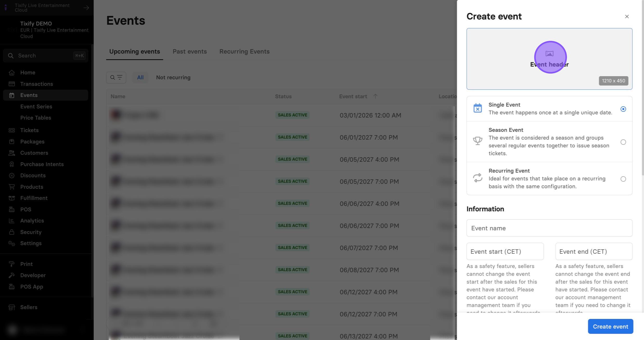This screenshot has width=644, height=340.
Task: Open POS App in sidebar
Action: [31, 287]
